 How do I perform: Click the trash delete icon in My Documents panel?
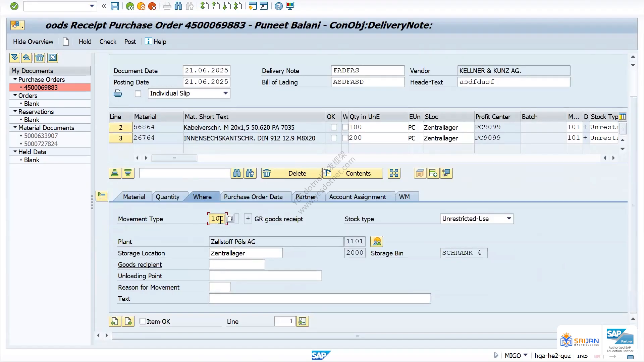point(40,58)
